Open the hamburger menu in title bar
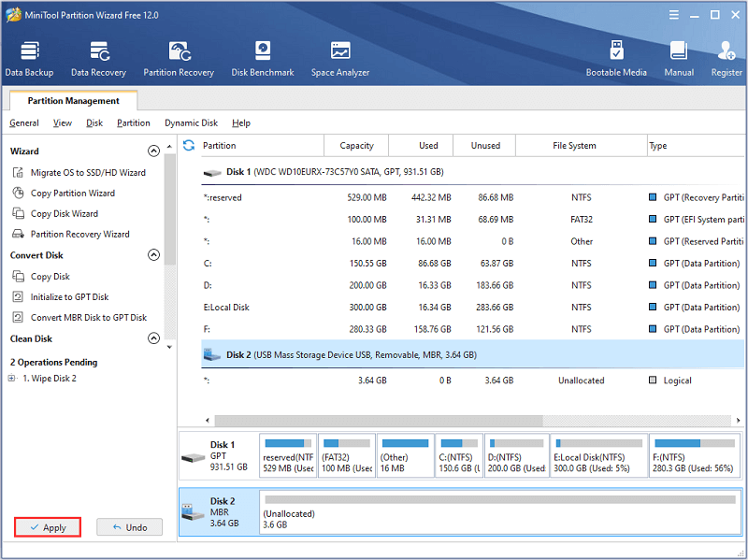Screen dimensions: 748x560 [674, 15]
